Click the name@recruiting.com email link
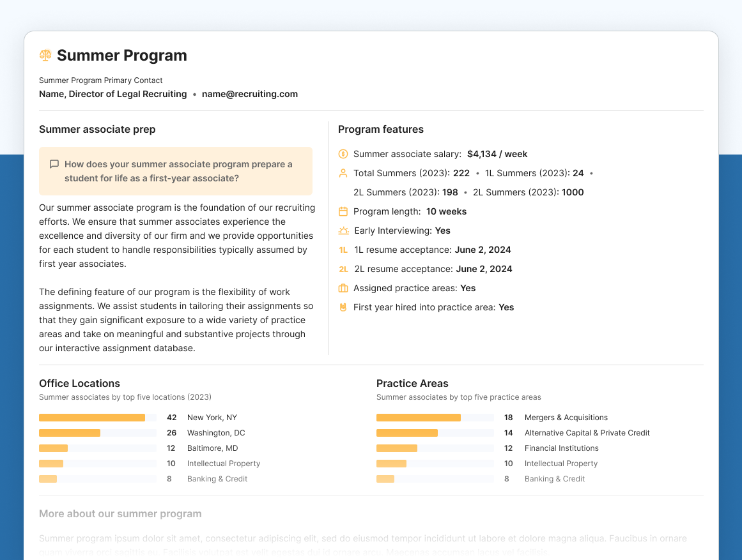Viewport: 742px width, 560px height. [250, 94]
